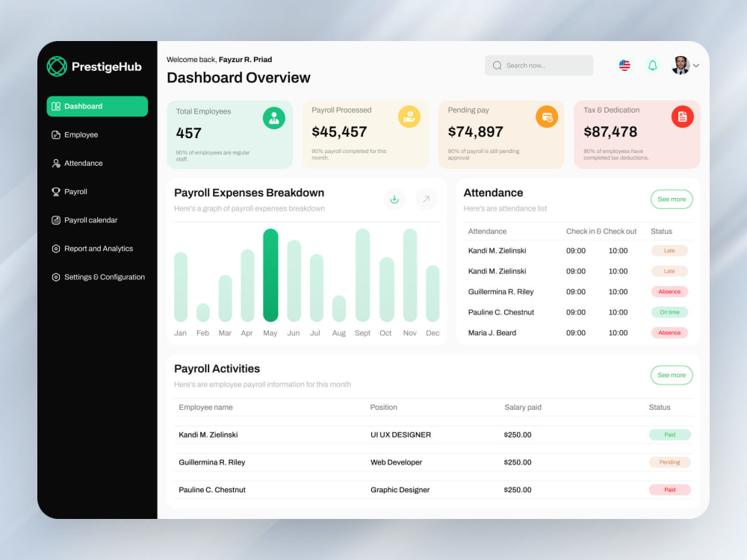
Task: Click Absence badge for Maria J. Beard
Action: coord(669,333)
